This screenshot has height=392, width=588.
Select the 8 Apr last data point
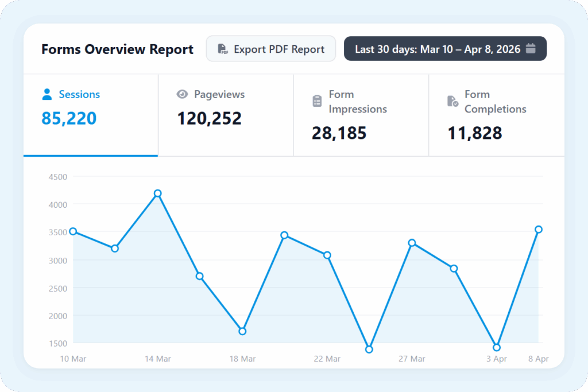[538, 230]
